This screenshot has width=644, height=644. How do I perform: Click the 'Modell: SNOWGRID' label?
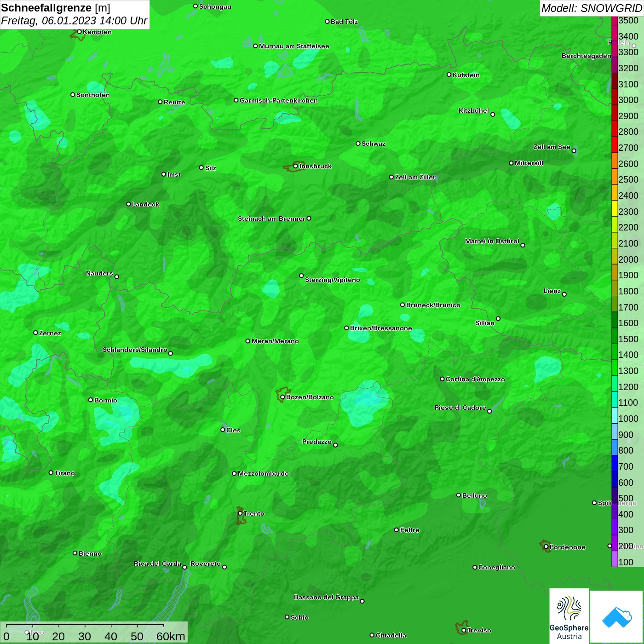(x=592, y=8)
